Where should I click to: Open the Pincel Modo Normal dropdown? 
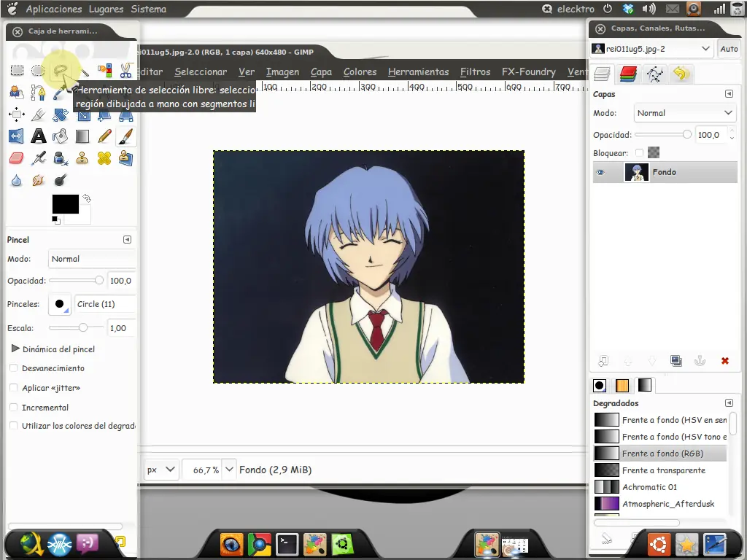point(92,259)
